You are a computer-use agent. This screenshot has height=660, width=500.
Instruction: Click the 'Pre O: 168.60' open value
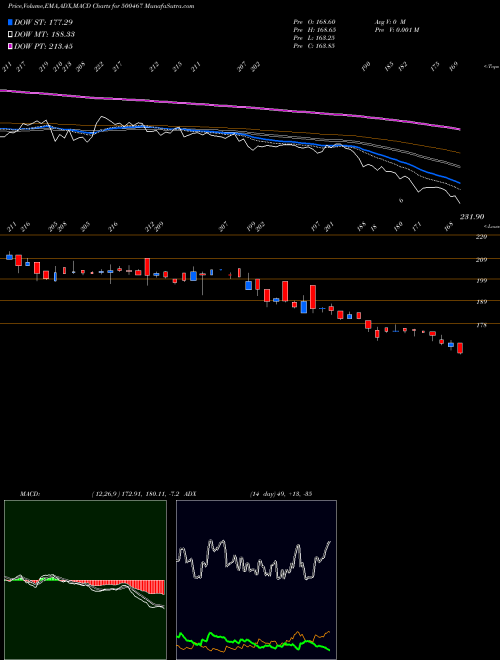[314, 21]
